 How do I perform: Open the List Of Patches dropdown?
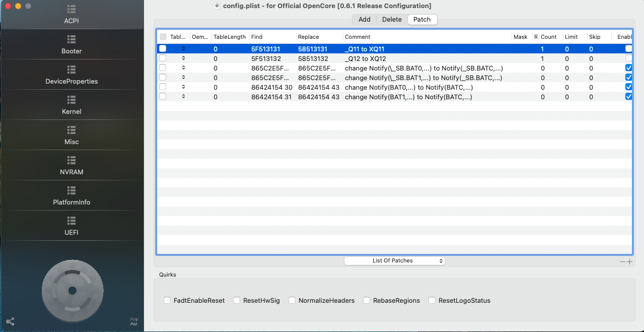[394, 261]
